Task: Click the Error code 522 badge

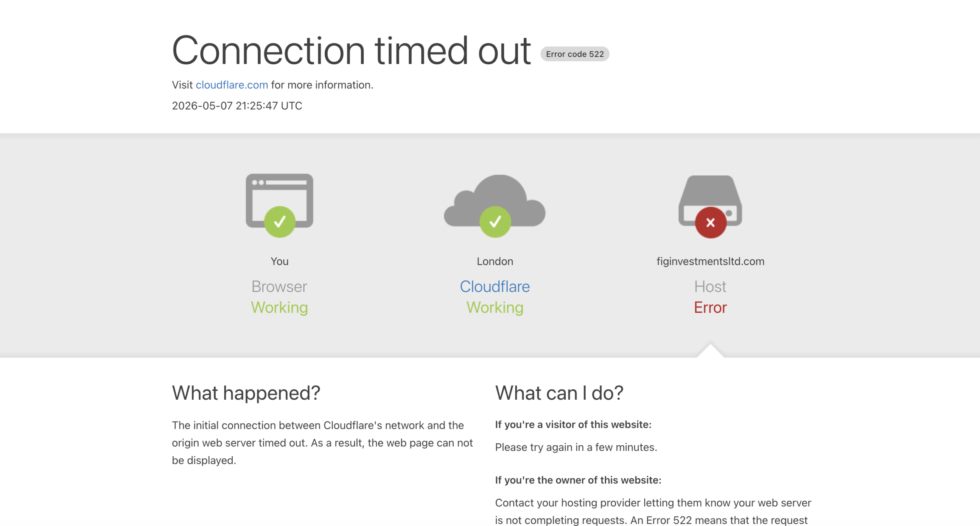Action: [575, 54]
